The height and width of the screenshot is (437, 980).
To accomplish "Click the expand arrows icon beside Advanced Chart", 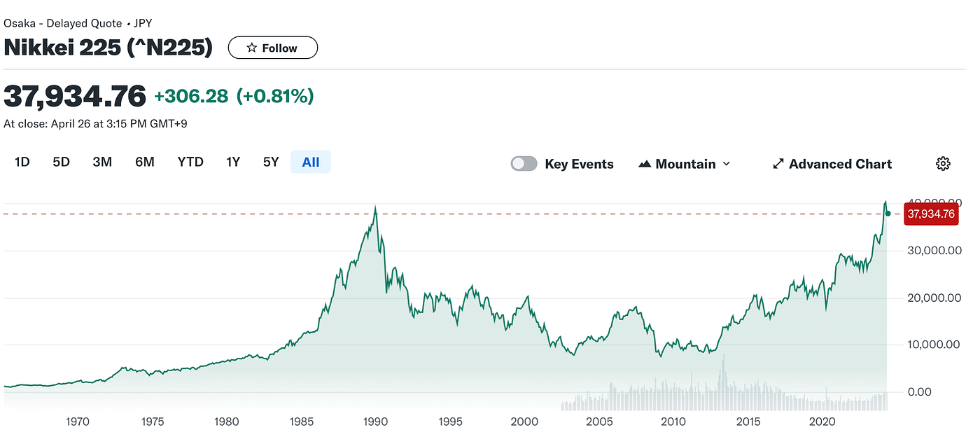I will click(778, 164).
